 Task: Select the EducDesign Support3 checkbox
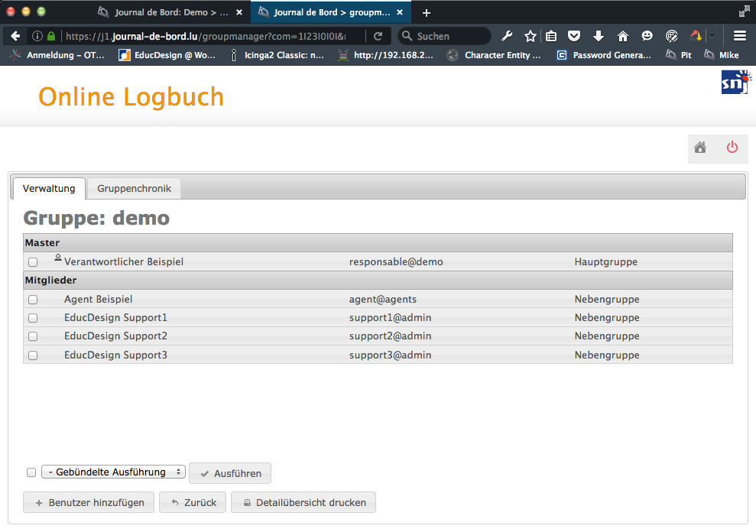pos(33,355)
